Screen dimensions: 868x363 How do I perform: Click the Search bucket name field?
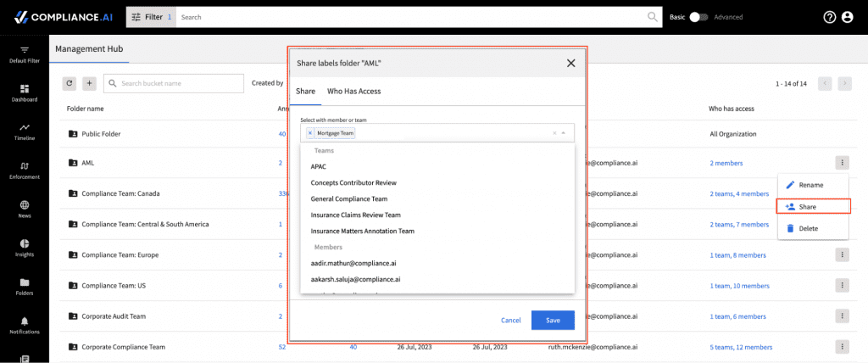[174, 83]
